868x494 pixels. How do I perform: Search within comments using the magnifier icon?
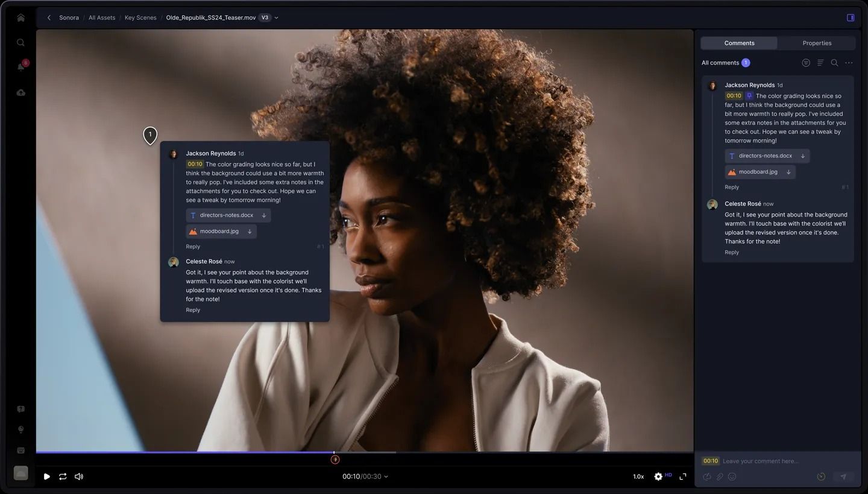(834, 62)
